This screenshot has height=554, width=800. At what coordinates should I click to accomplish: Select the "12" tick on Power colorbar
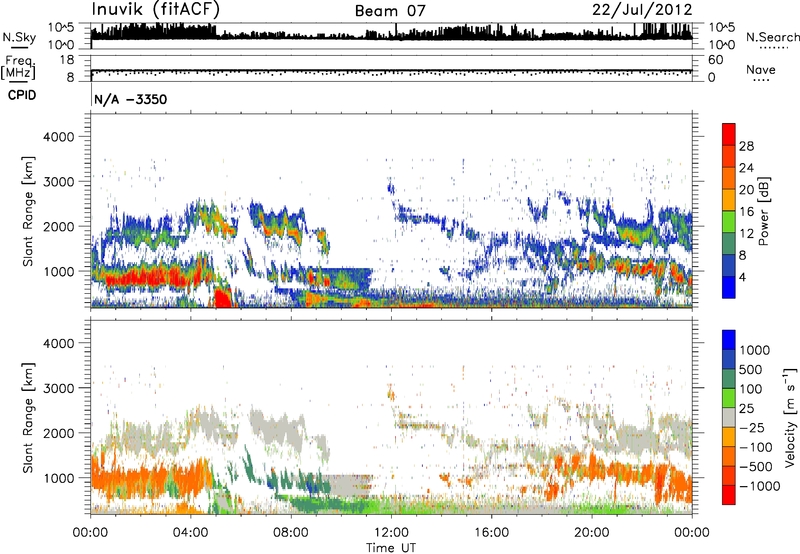tap(746, 234)
